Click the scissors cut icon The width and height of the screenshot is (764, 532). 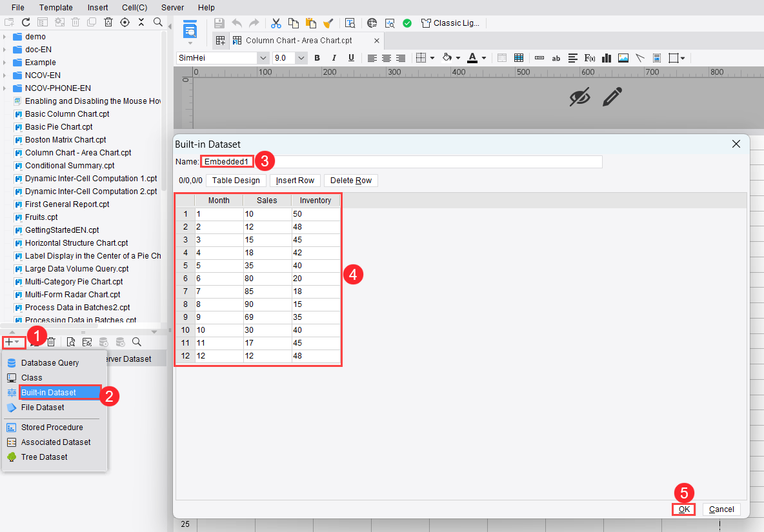276,23
